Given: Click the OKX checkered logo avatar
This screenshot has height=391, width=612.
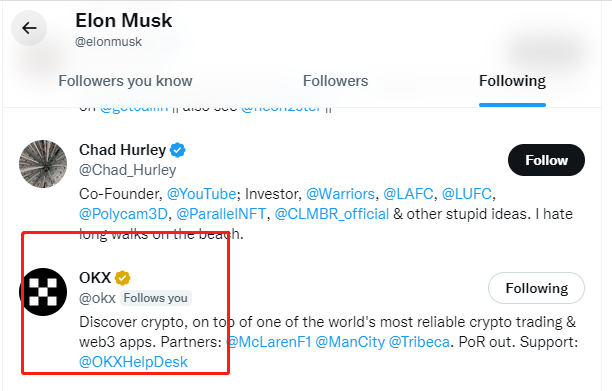Looking at the screenshot, I should (x=43, y=292).
